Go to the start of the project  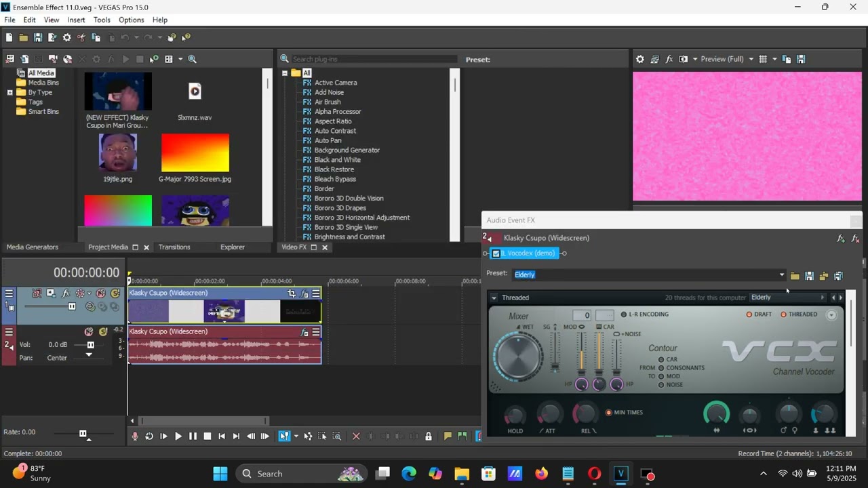click(222, 436)
